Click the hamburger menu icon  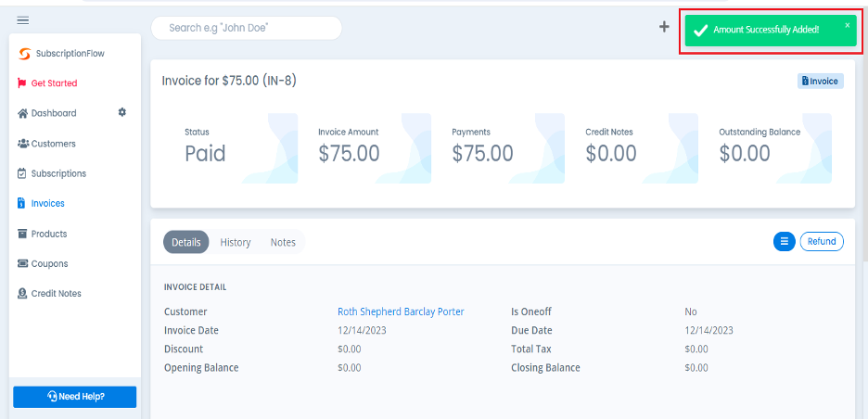tap(23, 20)
